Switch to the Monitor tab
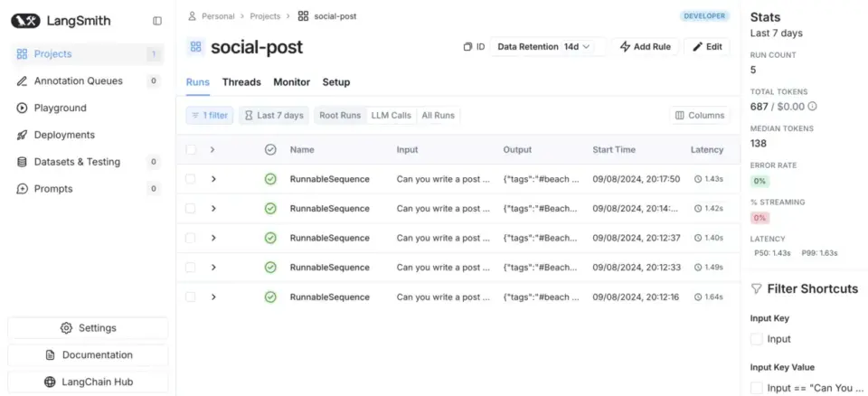 pos(292,82)
